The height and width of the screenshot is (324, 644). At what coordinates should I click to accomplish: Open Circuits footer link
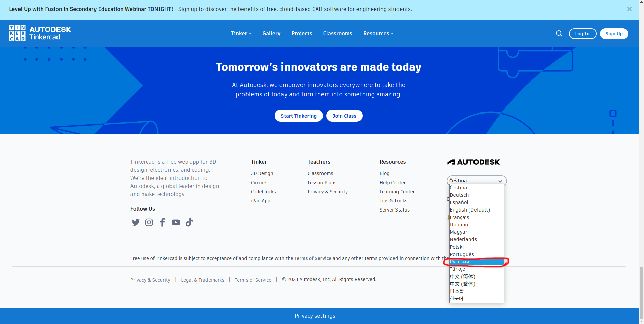pyautogui.click(x=259, y=183)
